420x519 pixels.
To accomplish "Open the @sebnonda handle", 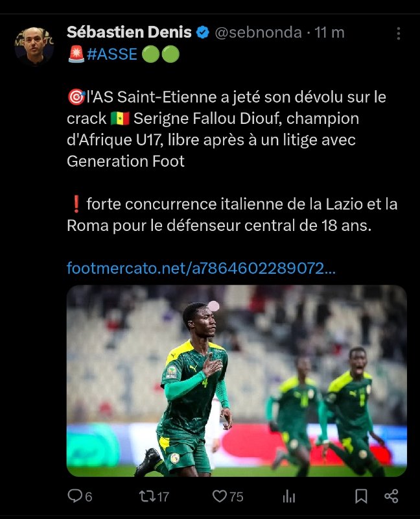I will click(x=258, y=33).
